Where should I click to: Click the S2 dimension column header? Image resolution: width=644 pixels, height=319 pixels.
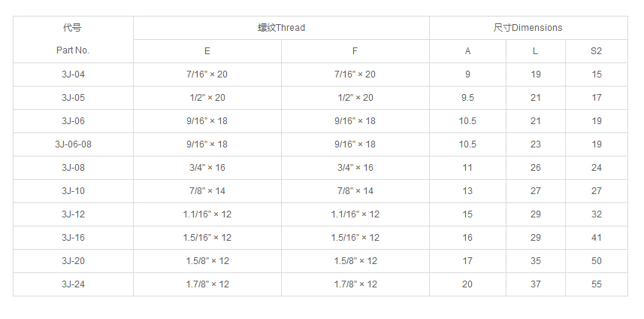click(596, 51)
